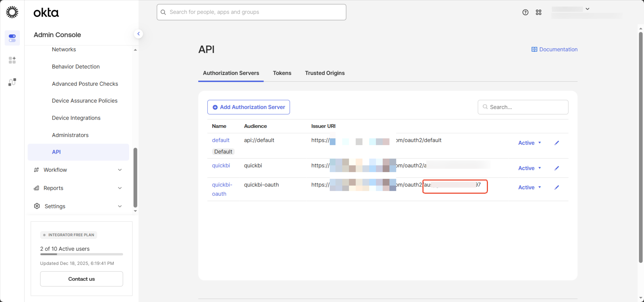Expand the Settings sidebar section
The image size is (644, 302).
click(x=78, y=206)
